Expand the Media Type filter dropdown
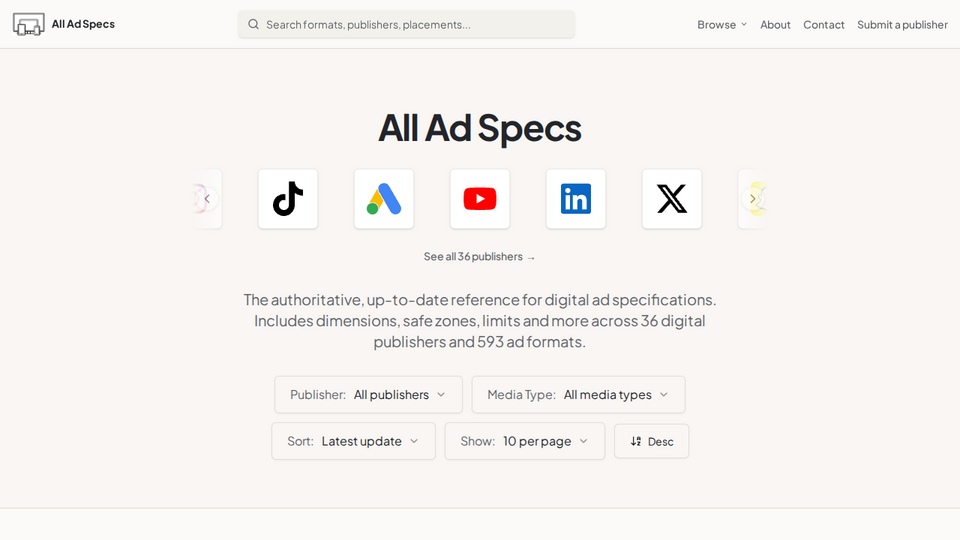The width and height of the screenshot is (960, 540). click(578, 395)
